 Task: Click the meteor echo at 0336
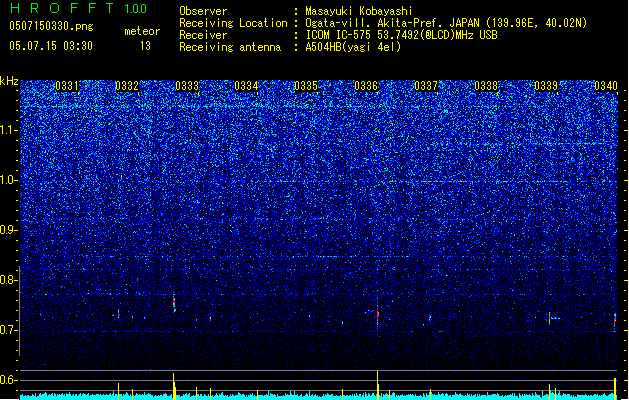(x=377, y=314)
